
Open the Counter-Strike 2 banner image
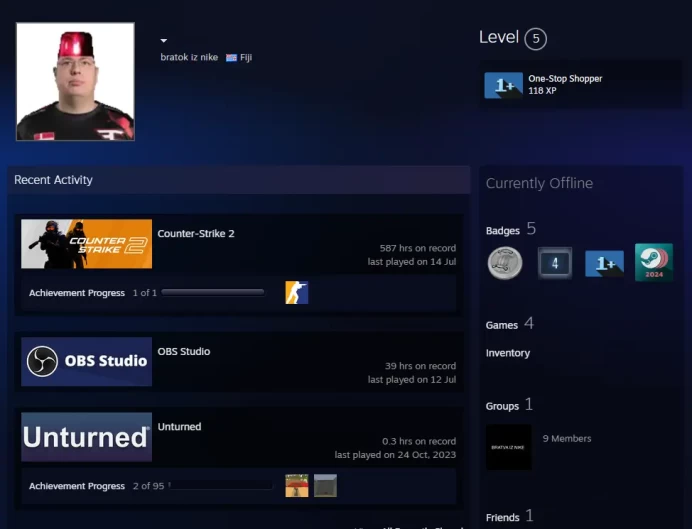click(86, 244)
